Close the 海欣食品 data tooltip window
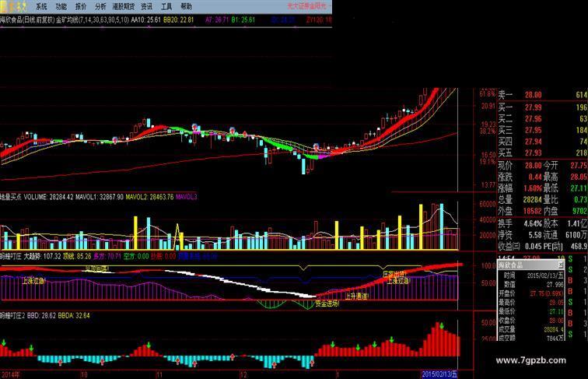 tap(560, 265)
